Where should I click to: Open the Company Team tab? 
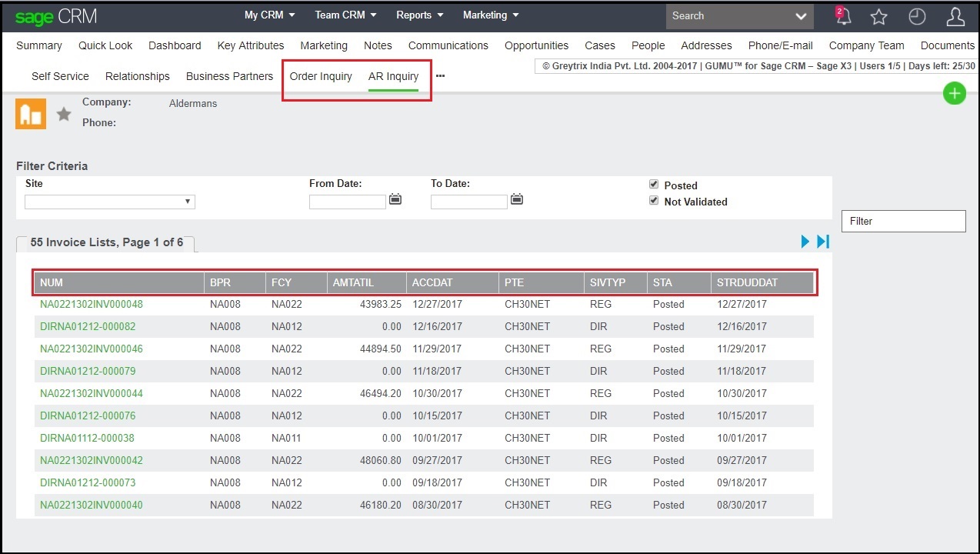(867, 45)
